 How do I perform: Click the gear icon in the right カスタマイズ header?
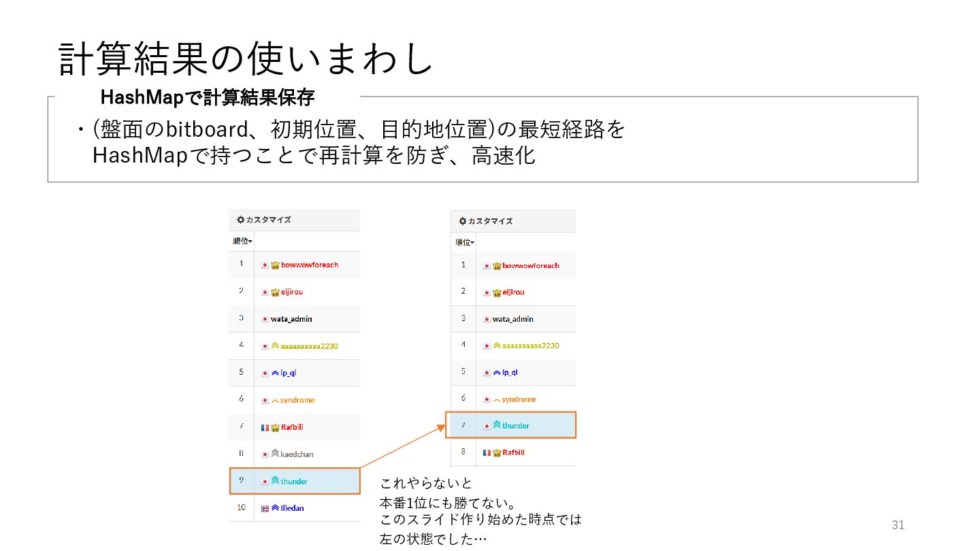pyautogui.click(x=462, y=221)
